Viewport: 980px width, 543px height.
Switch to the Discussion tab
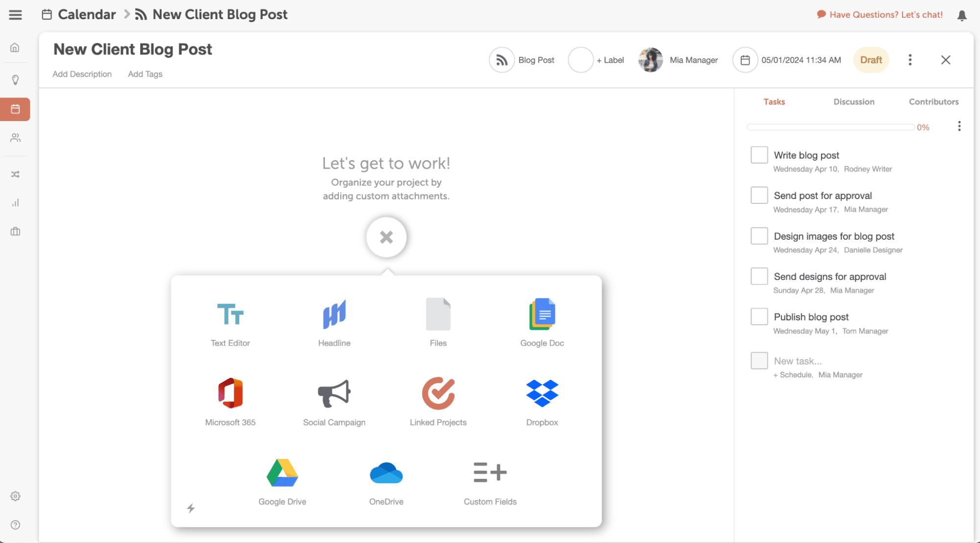854,102
